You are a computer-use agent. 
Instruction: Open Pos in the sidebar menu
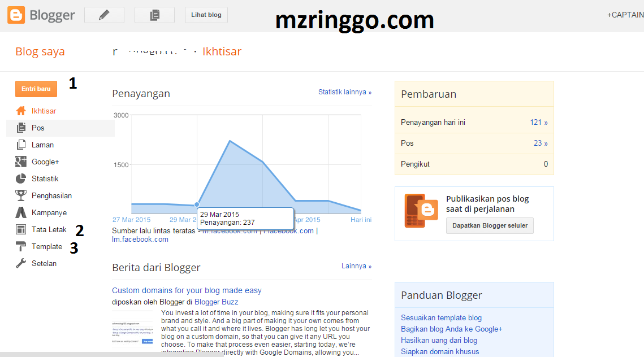[38, 128]
